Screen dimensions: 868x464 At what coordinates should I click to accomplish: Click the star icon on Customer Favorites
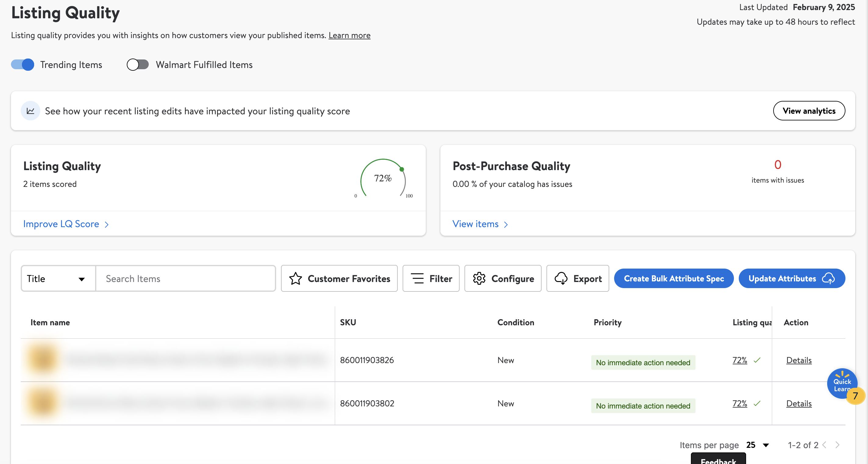tap(296, 279)
